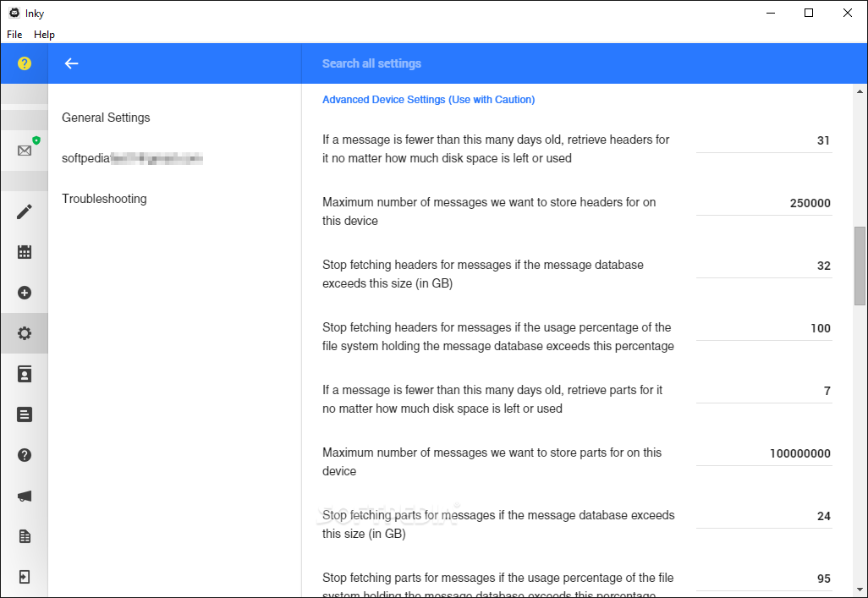This screenshot has width=868, height=598.
Task: Select General Settings section
Action: [106, 118]
